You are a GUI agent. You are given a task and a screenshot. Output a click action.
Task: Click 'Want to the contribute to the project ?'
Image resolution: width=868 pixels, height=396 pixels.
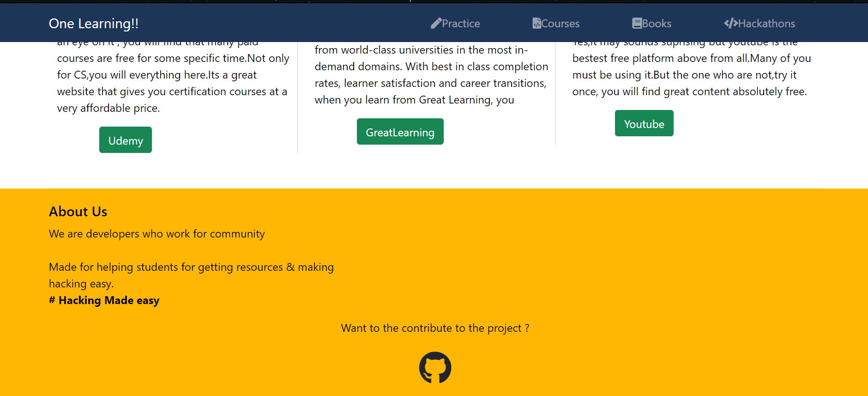tap(435, 328)
